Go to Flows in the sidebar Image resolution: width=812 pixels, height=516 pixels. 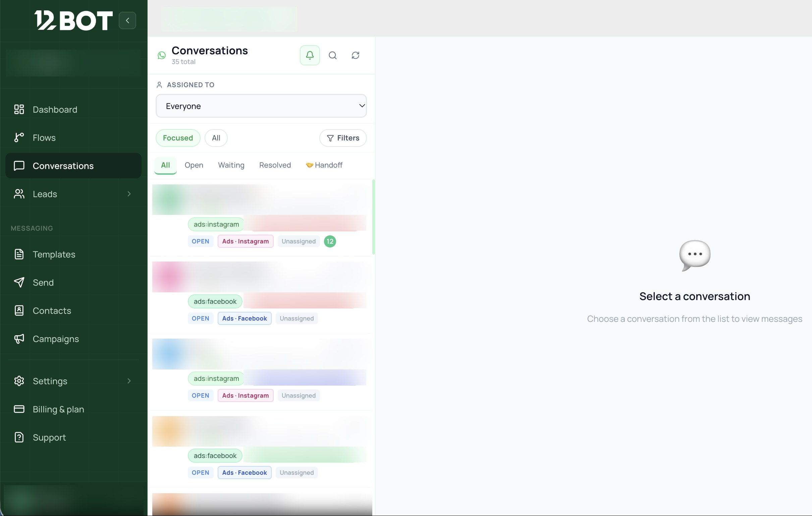pyautogui.click(x=73, y=137)
